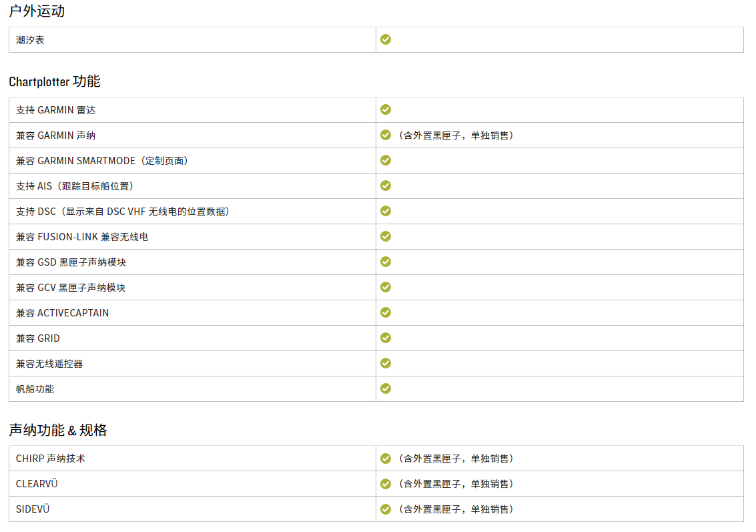Click the checkmark in 支持 DSC row
The image size is (756, 532).
(386, 211)
